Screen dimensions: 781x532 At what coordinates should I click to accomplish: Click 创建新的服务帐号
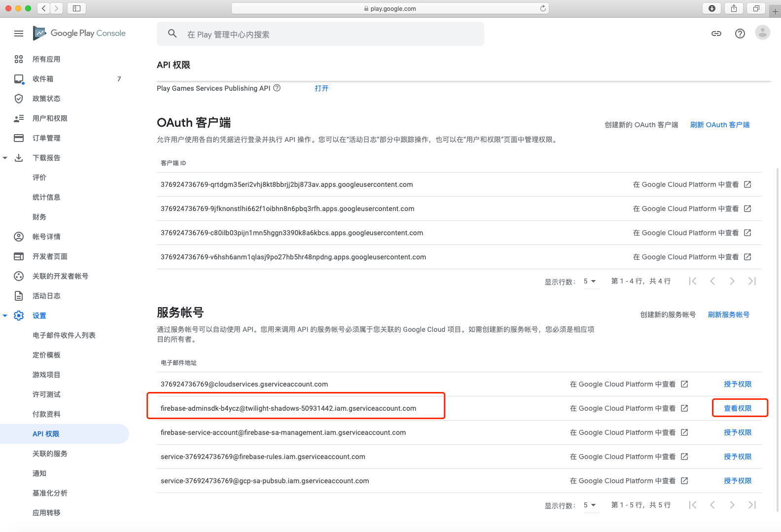(x=668, y=315)
